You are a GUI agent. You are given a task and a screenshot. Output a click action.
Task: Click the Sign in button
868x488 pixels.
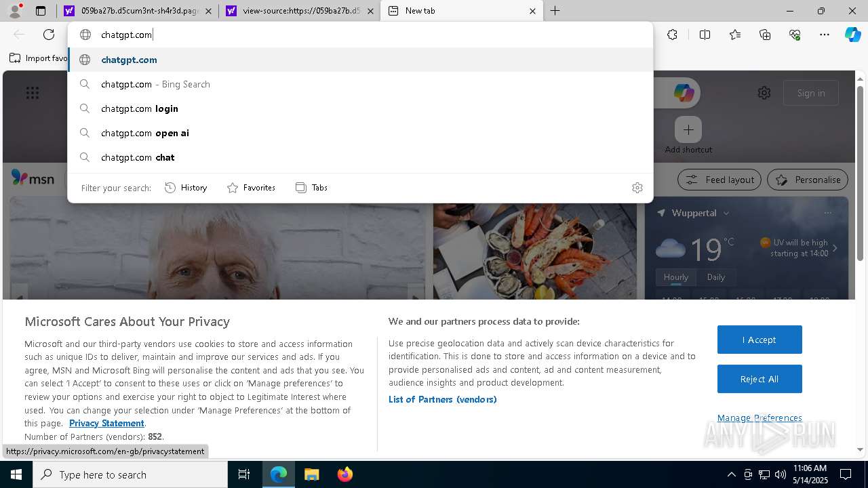[x=811, y=93]
